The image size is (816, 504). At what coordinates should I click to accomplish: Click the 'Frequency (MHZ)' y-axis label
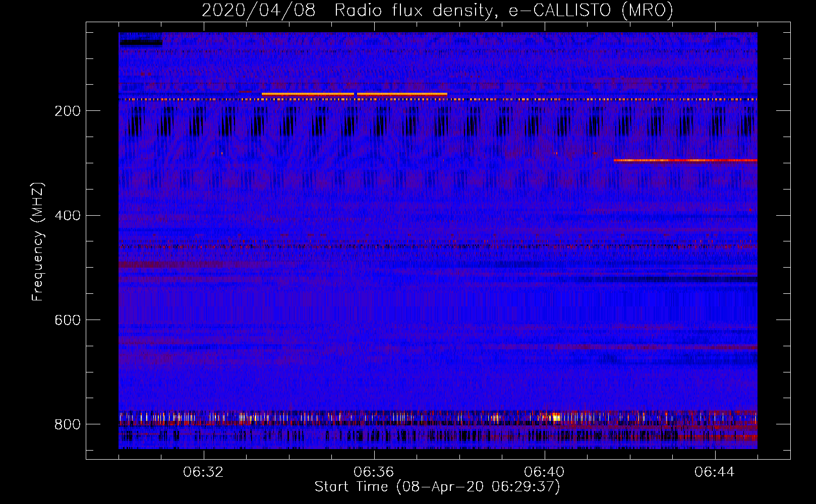(38, 241)
